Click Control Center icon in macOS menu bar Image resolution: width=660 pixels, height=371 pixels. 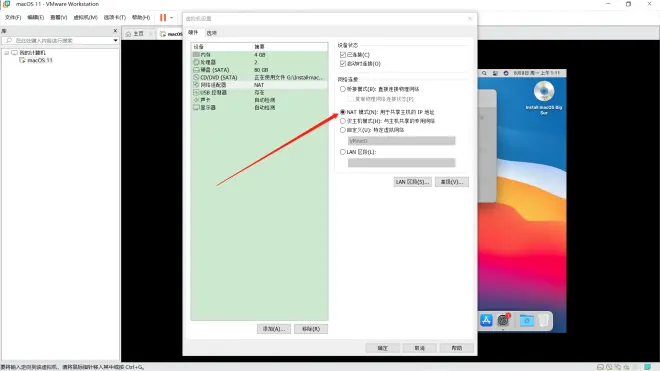point(495,73)
